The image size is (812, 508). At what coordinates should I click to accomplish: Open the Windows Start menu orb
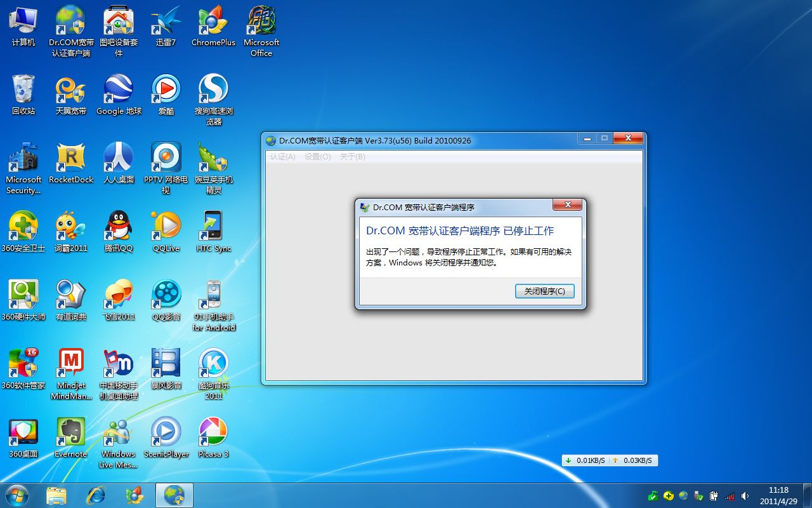point(17,495)
